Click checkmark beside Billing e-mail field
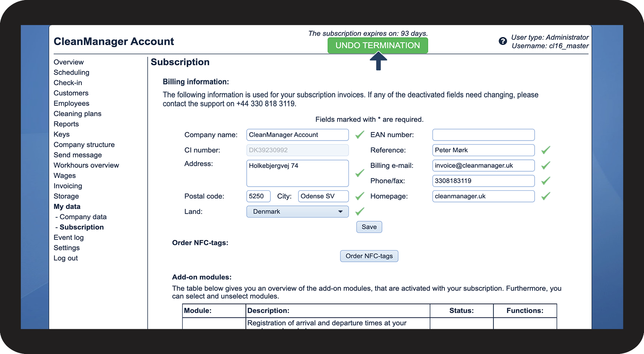644x354 pixels. [546, 166]
